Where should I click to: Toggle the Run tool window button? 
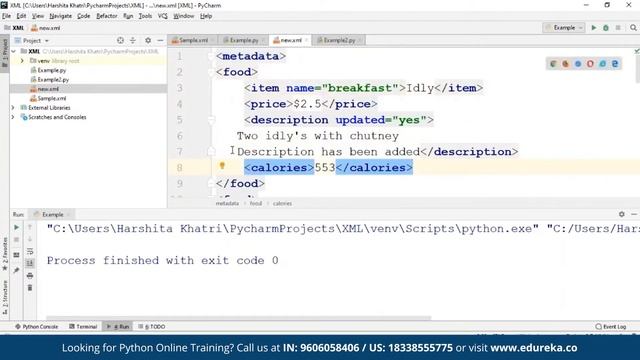[118, 327]
